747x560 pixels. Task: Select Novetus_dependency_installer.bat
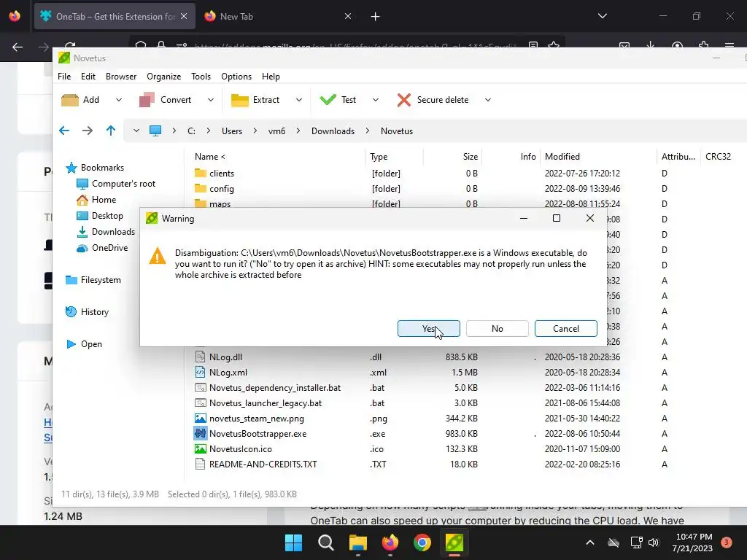268,388
